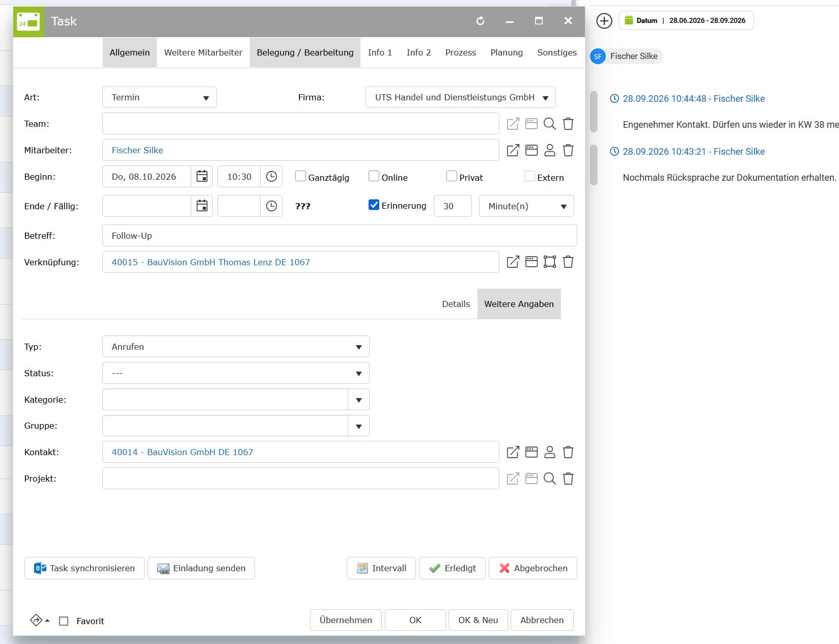Open clock time picker for Beginn
Screen dimensions: 839x644
[271, 177]
